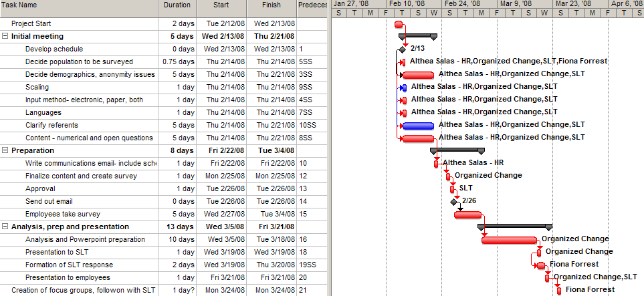The image size is (644, 296).
Task: Select the Finish column header
Action: coord(272,5)
